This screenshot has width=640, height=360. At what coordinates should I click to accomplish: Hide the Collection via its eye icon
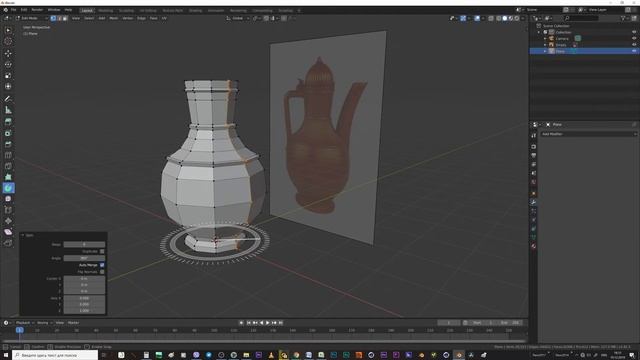tap(634, 32)
